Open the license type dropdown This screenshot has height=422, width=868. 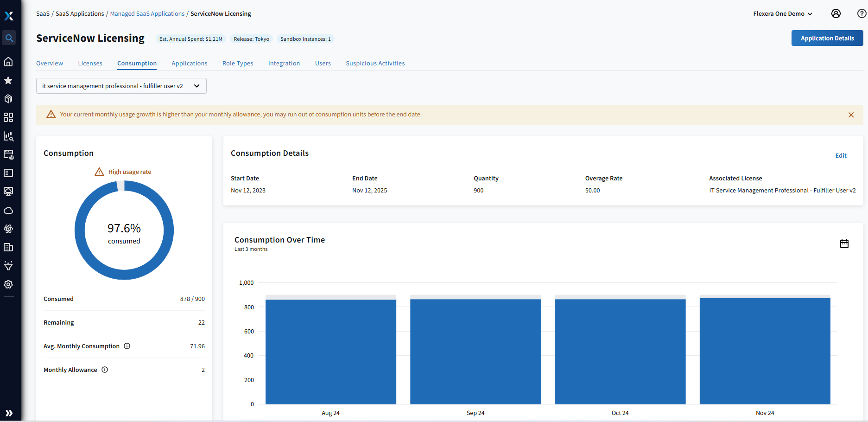[x=121, y=86]
